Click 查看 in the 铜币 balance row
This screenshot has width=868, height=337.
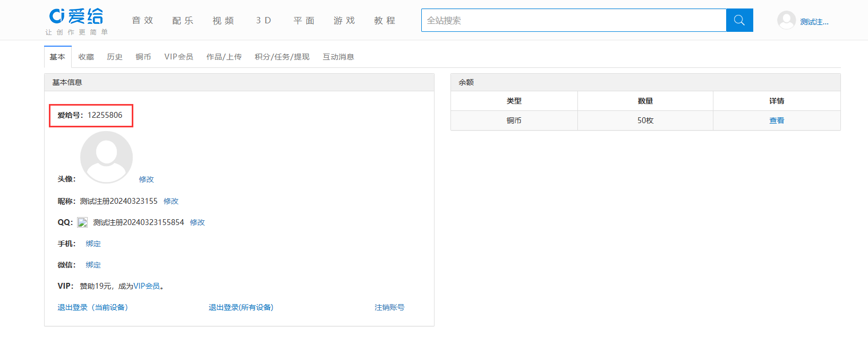click(x=777, y=120)
